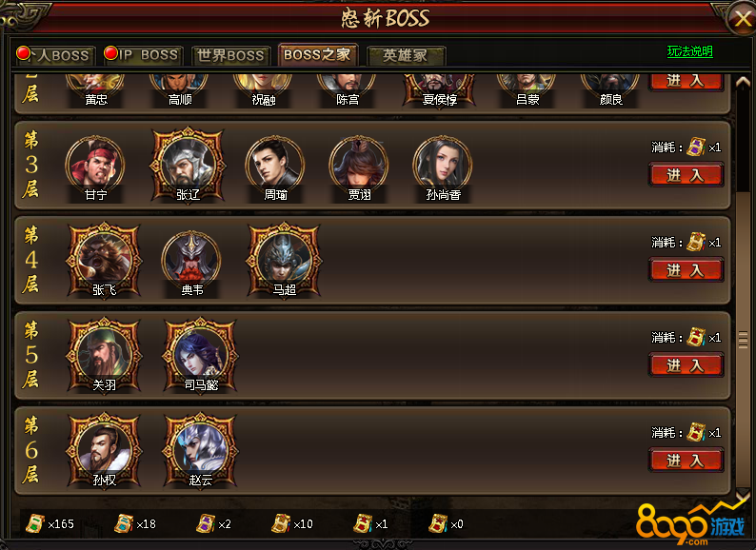Open the 英雄冢 tab
The width and height of the screenshot is (756, 550).
[x=406, y=55]
